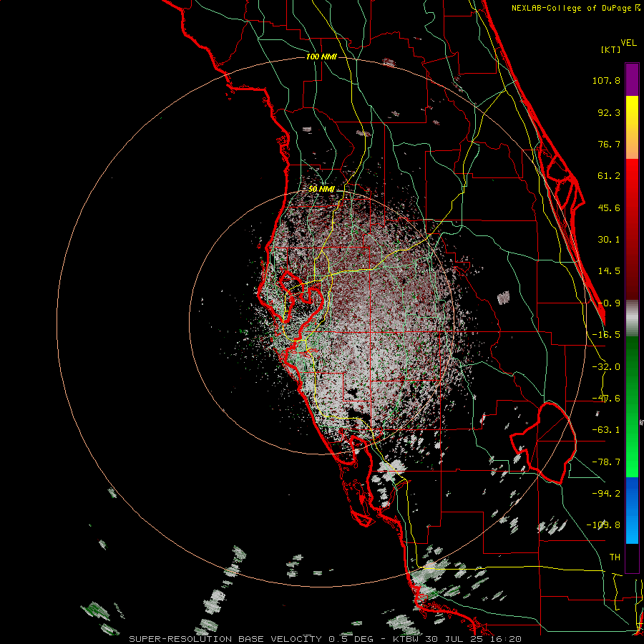Select the -32.0 value on velocity scale
The image size is (644, 644).
tap(606, 367)
